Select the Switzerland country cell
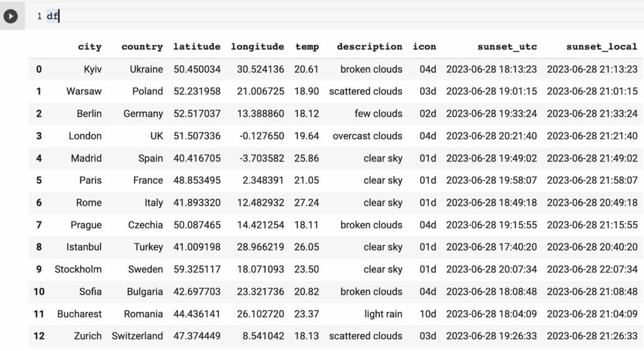644x351 pixels. [x=137, y=336]
